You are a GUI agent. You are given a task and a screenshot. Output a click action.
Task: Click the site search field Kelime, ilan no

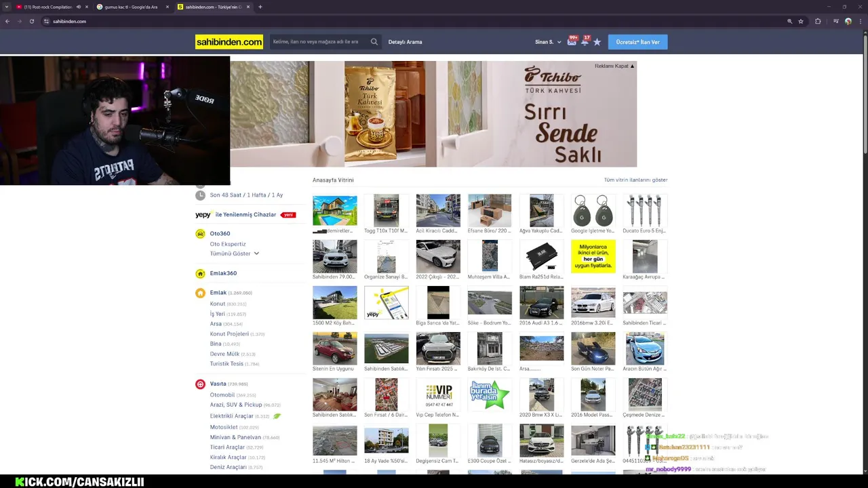pyautogui.click(x=319, y=42)
